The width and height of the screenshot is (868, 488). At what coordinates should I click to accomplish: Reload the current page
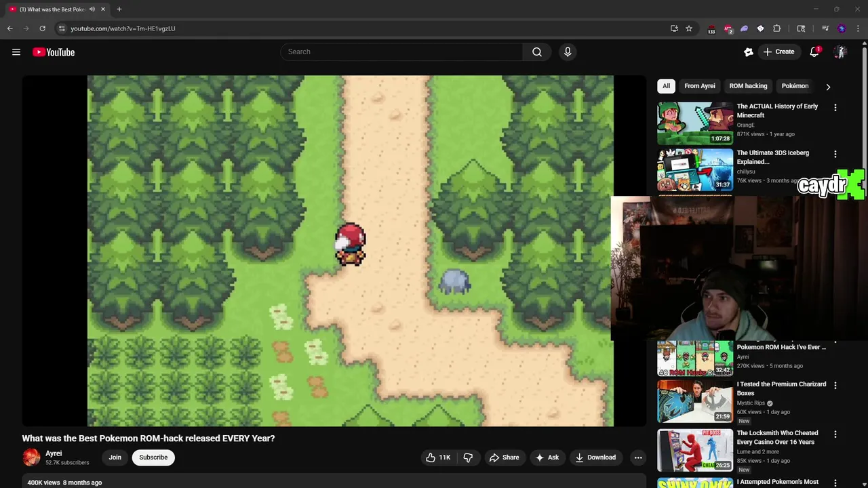(x=42, y=28)
